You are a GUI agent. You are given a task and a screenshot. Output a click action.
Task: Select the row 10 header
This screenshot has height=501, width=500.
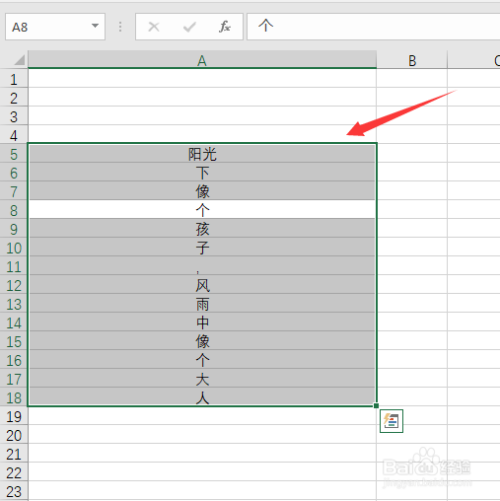tap(14, 247)
